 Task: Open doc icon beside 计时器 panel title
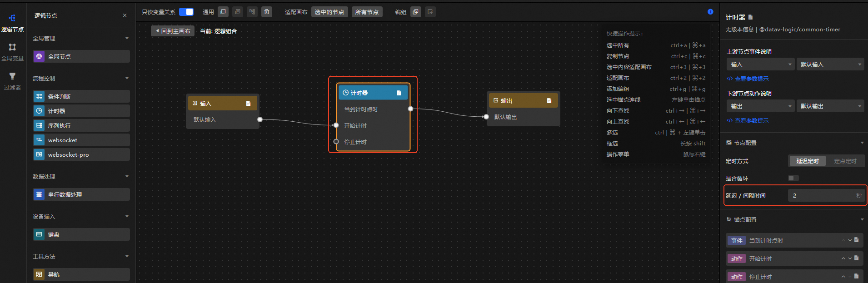pos(750,17)
